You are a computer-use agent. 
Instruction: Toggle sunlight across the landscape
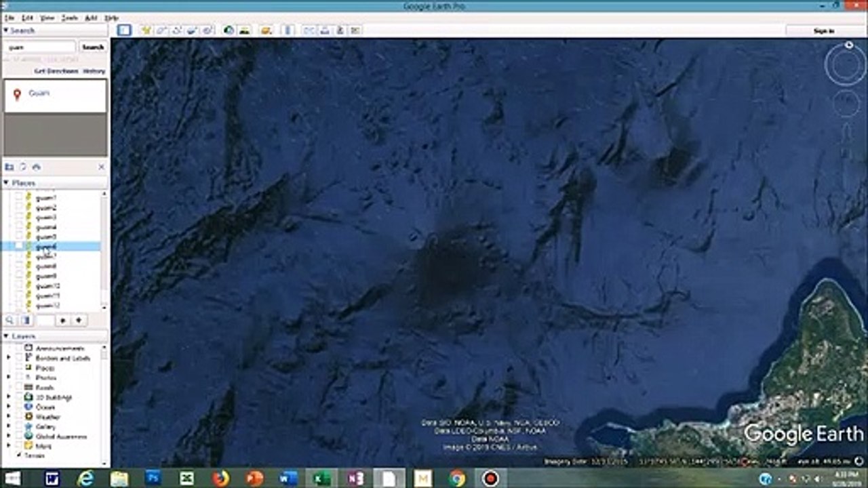pyautogui.click(x=244, y=30)
